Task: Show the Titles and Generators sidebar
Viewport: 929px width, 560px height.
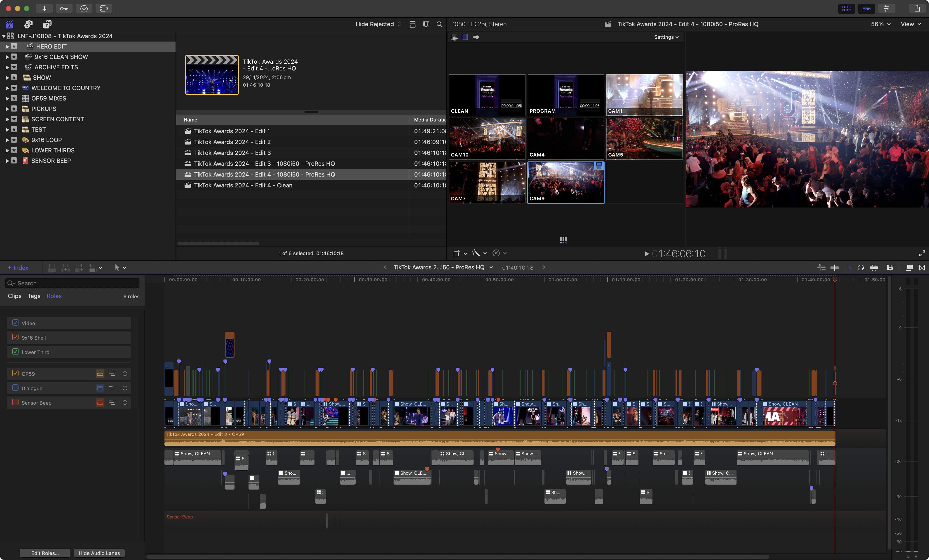Action: (47, 24)
